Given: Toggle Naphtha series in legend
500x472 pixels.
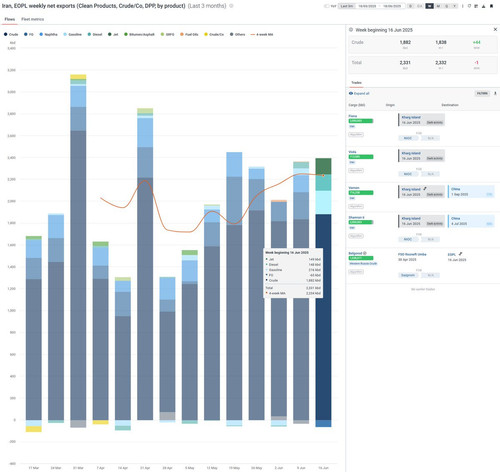Looking at the screenshot, I should [x=48, y=34].
